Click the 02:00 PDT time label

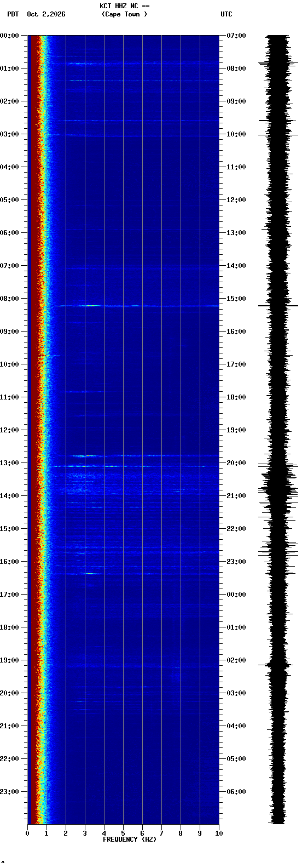[x=10, y=101]
